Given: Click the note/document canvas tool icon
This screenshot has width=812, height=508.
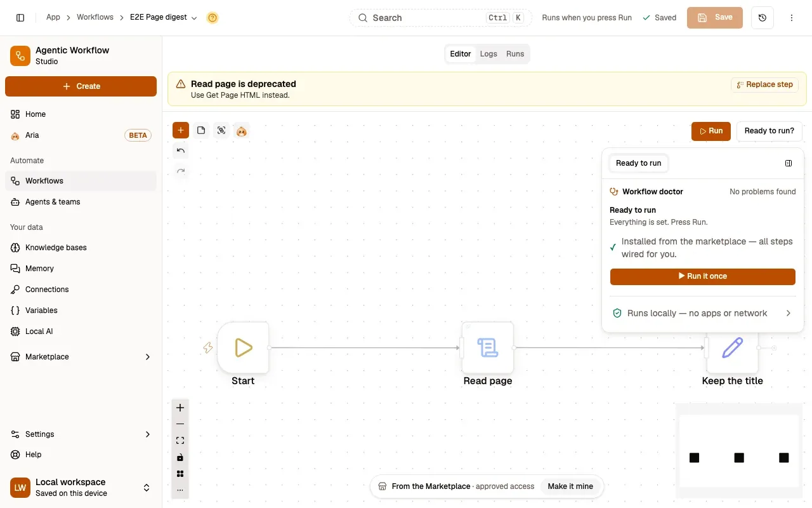Looking at the screenshot, I should (201, 130).
